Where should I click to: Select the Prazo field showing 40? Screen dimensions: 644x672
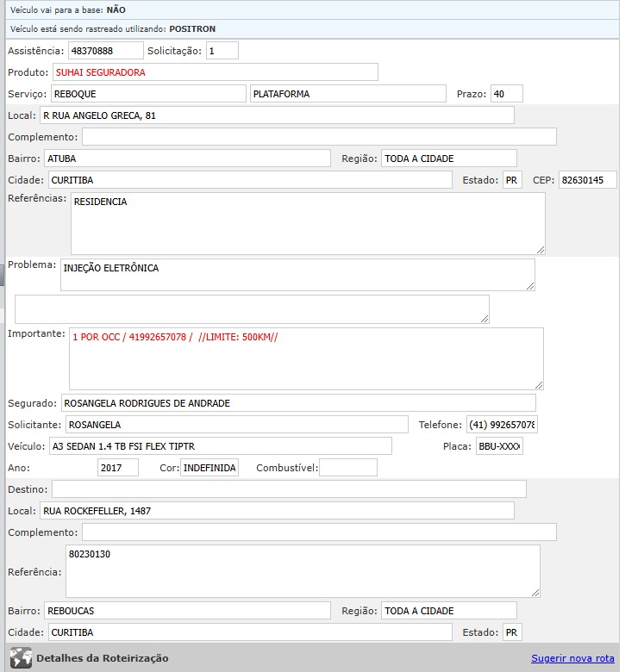click(x=507, y=93)
